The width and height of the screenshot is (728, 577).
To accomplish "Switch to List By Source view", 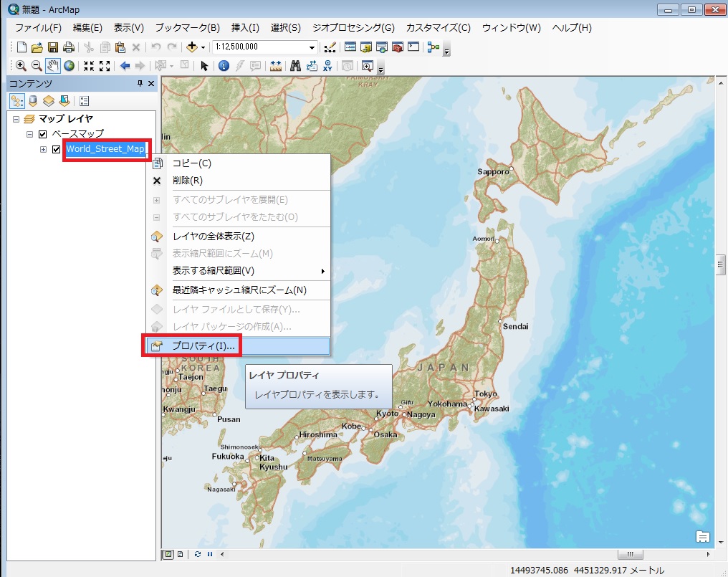I will tap(32, 101).
